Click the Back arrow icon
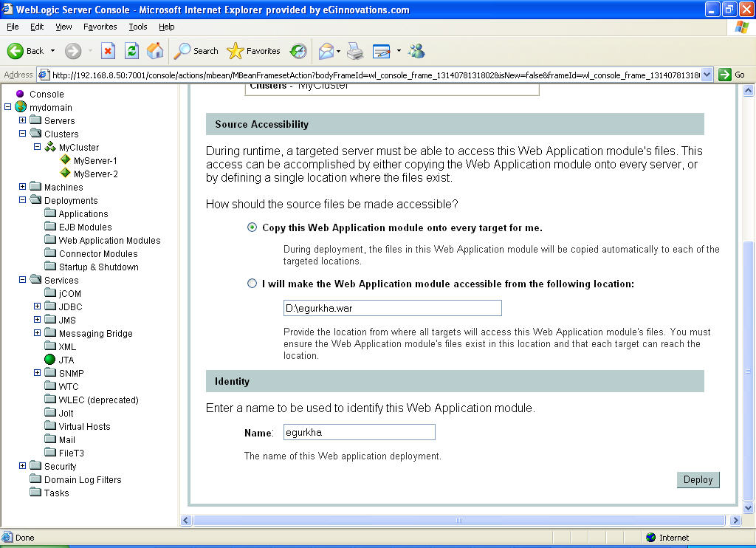 (16, 51)
